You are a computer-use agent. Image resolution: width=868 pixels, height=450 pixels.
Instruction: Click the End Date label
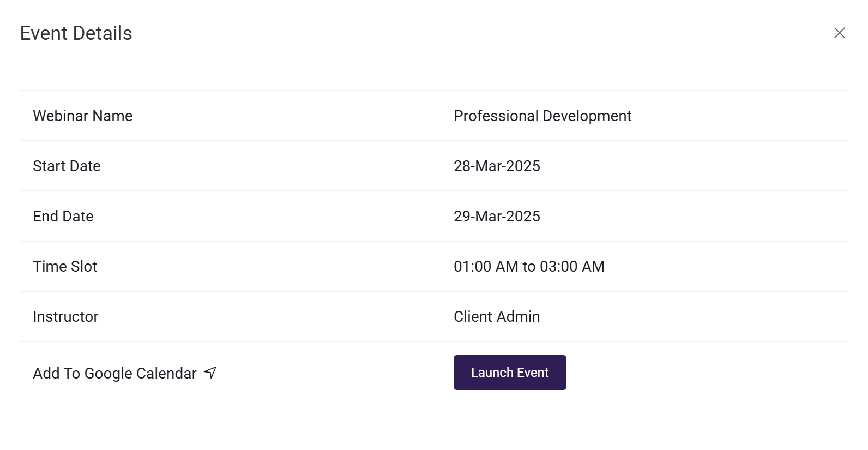pos(63,216)
